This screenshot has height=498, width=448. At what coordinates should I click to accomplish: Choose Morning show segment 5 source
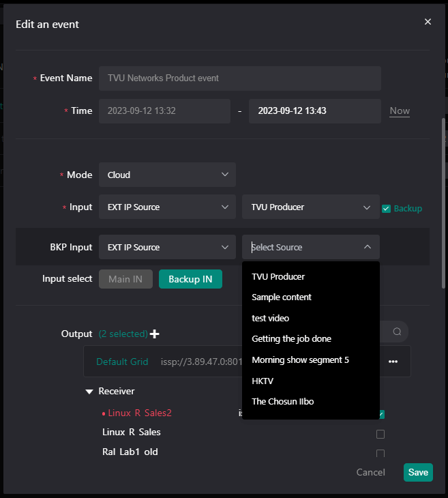(x=311, y=360)
